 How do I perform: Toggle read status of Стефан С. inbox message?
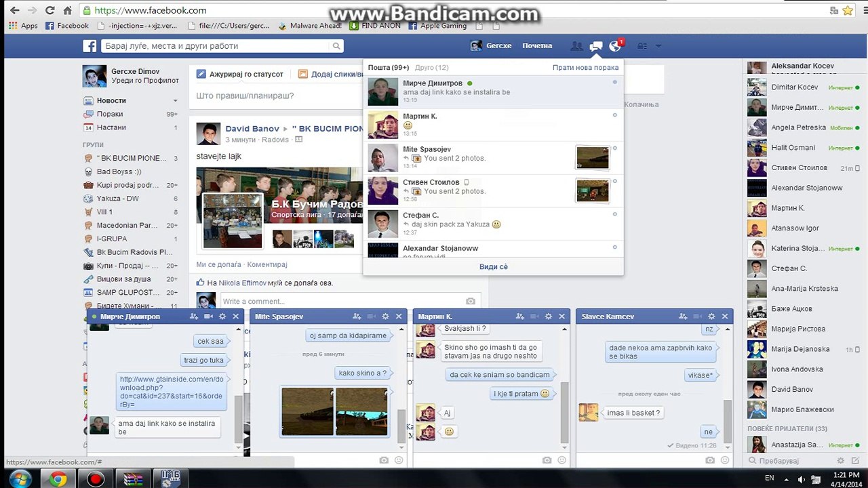tap(615, 214)
